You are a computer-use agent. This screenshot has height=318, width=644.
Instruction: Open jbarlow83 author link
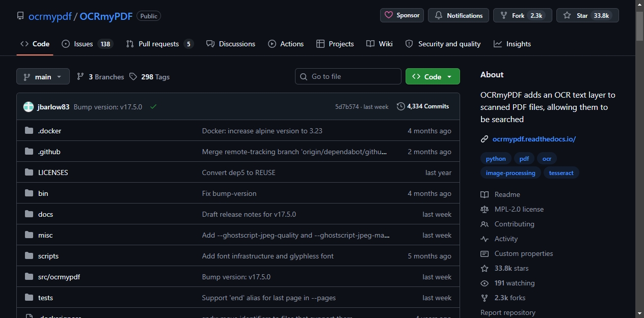pyautogui.click(x=53, y=107)
